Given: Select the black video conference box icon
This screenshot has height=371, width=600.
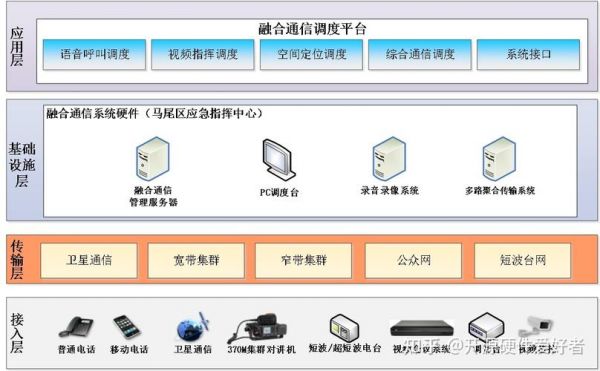Looking at the screenshot, I should [x=421, y=329].
